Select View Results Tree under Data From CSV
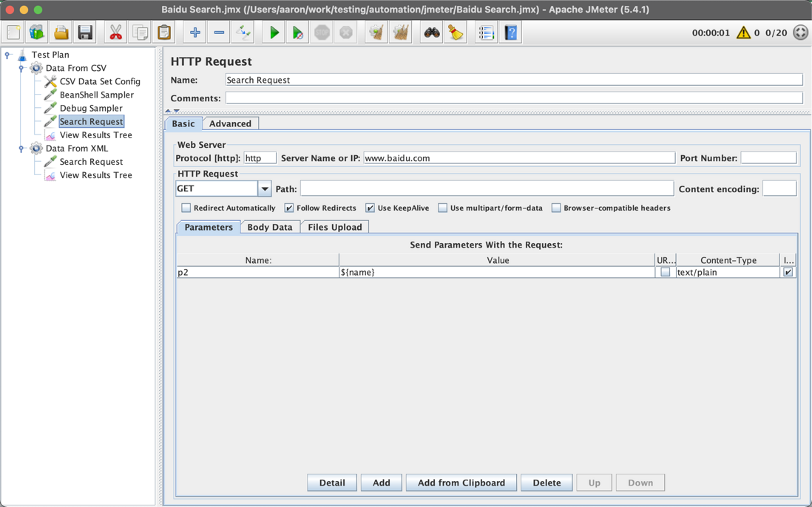Image resolution: width=812 pixels, height=507 pixels. (x=96, y=135)
